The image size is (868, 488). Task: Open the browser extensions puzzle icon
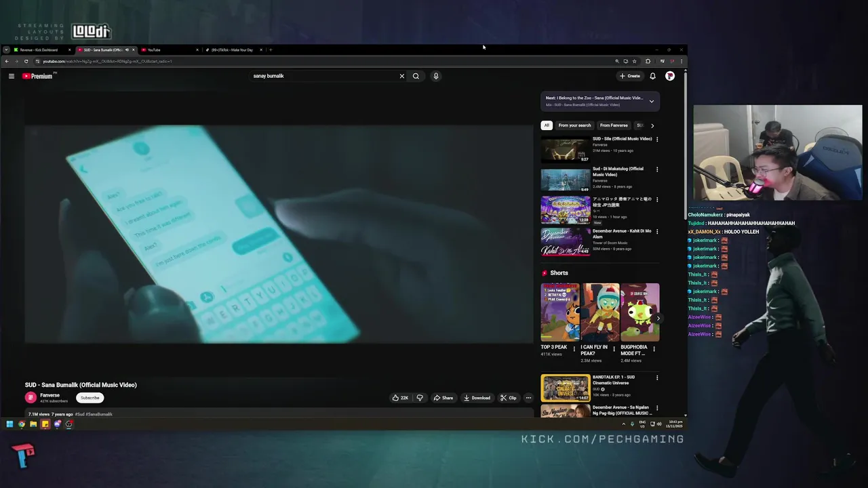point(648,61)
